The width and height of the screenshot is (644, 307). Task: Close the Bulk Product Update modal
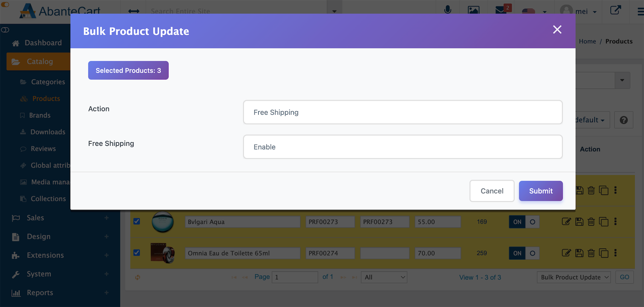[557, 29]
